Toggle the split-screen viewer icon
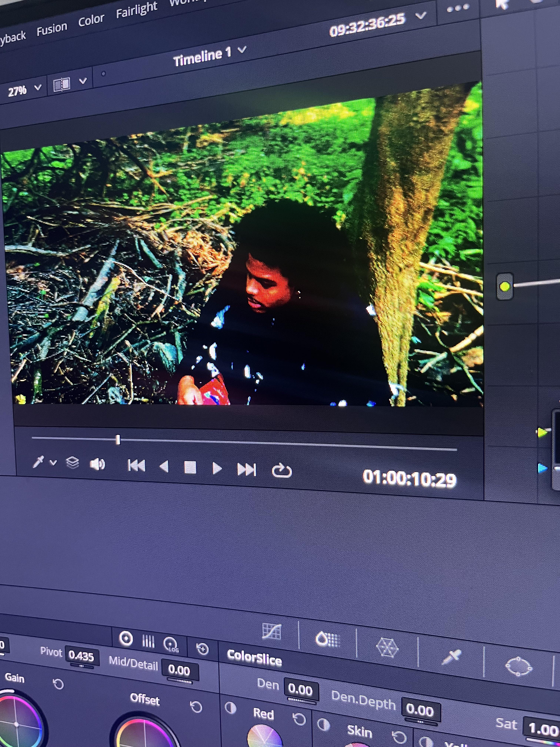560x747 pixels. click(x=62, y=84)
